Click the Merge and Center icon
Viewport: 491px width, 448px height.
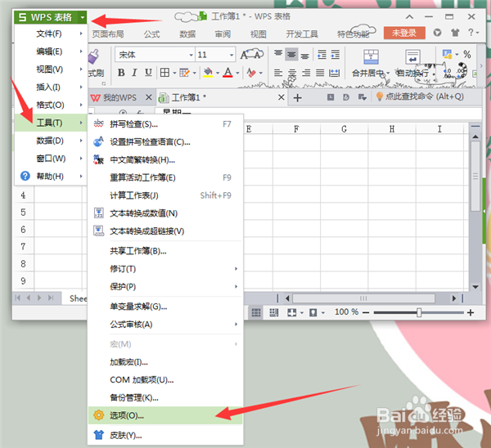pyautogui.click(x=371, y=56)
